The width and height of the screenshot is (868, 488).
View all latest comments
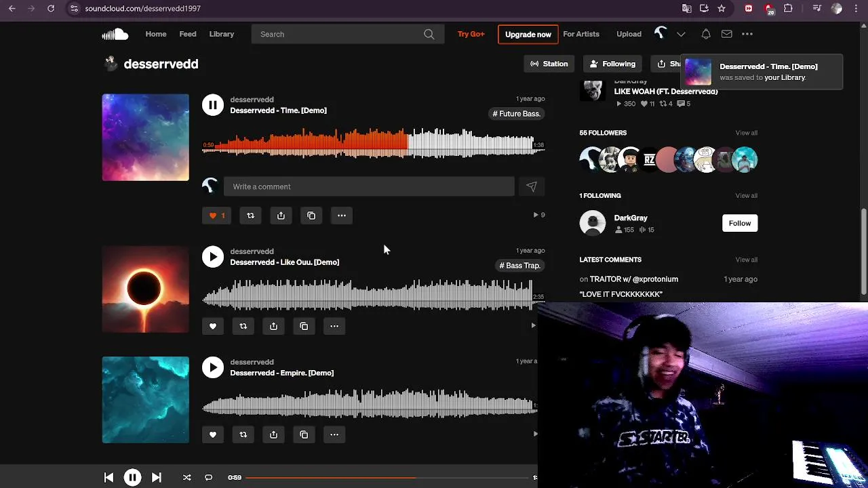[x=746, y=260]
